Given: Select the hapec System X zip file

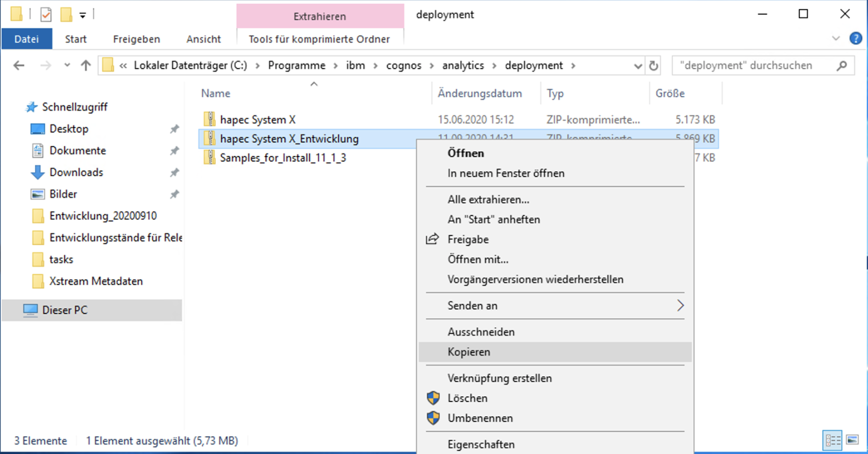Looking at the screenshot, I should (257, 119).
